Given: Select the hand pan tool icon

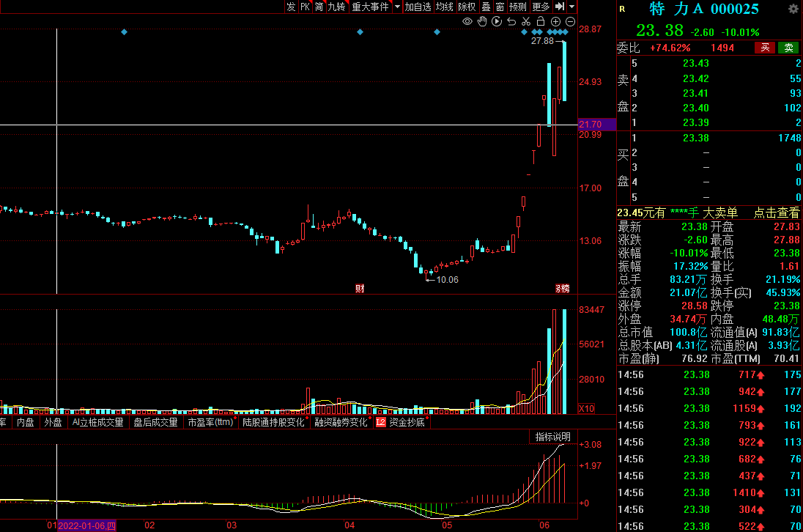Looking at the screenshot, I should click(x=482, y=21).
